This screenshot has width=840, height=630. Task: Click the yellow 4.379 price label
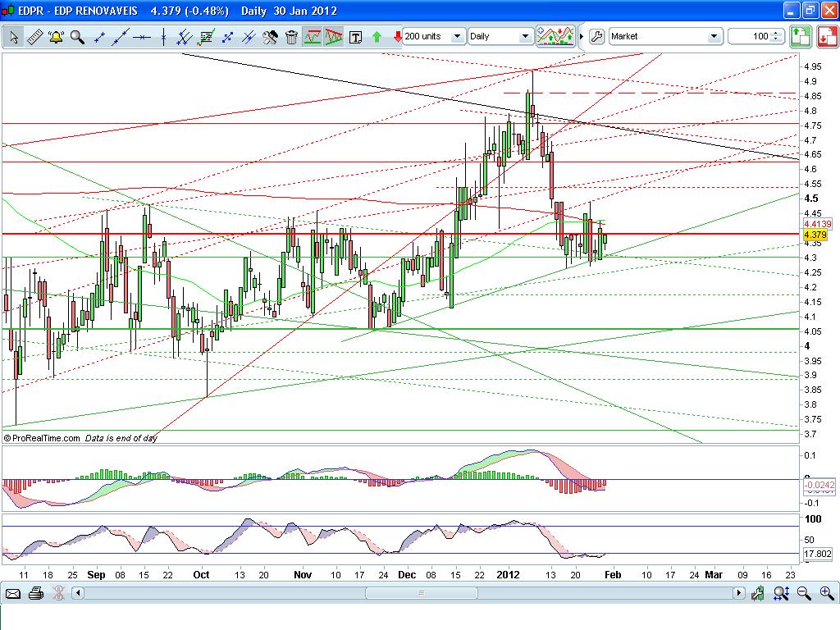(816, 235)
